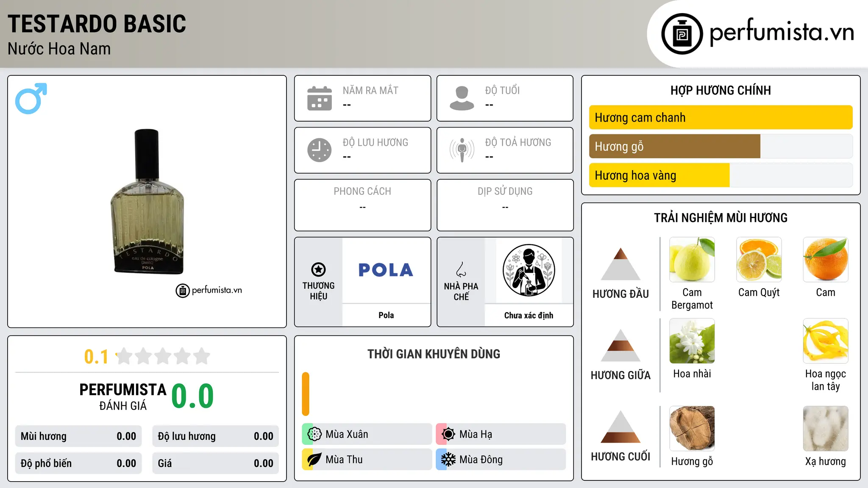Click the DỊP SỬ DỤNG occasion card
The width and height of the screenshot is (868, 488).
[505, 205]
